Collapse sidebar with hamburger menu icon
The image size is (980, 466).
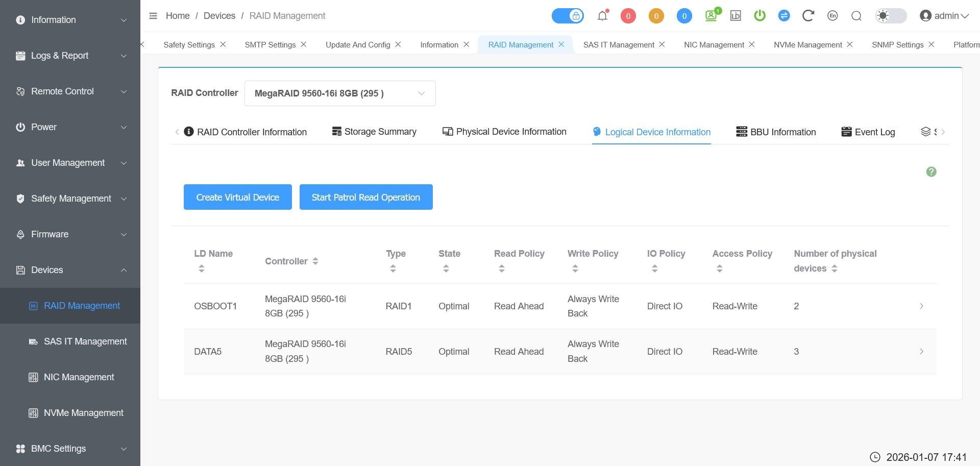(153, 16)
